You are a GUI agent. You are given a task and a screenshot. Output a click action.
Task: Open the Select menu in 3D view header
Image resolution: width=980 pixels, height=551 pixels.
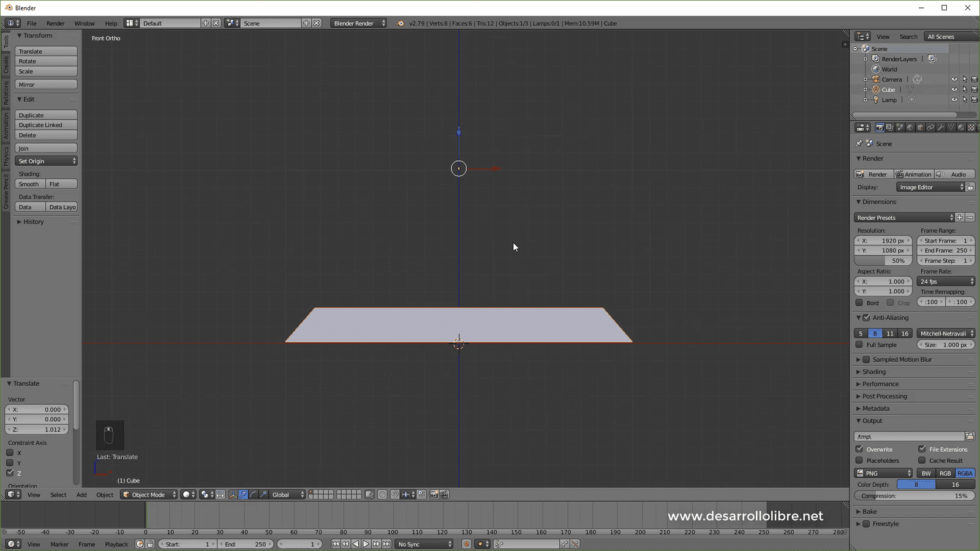pos(58,495)
